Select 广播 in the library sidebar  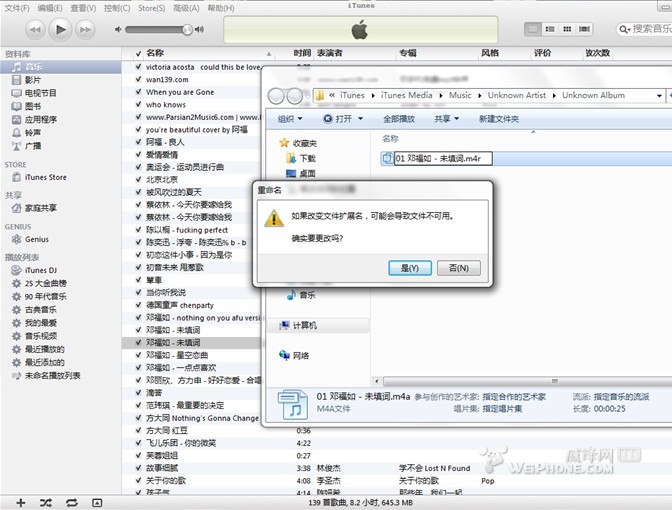[33, 146]
